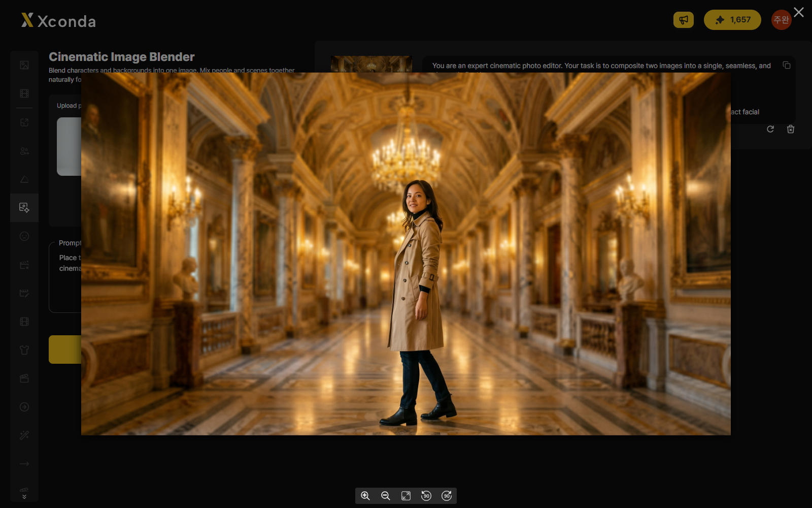Select the Cinematic Image Blender sidebar tool

(24, 207)
